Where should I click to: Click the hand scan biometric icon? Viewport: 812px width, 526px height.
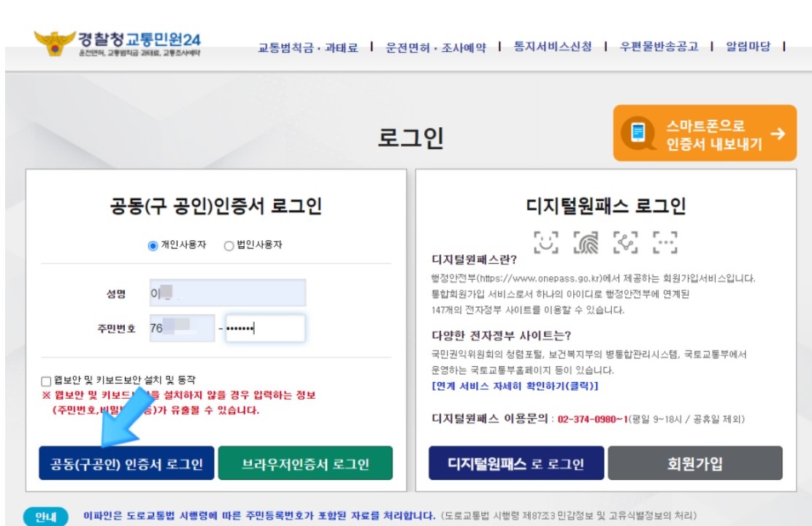(x=626, y=242)
